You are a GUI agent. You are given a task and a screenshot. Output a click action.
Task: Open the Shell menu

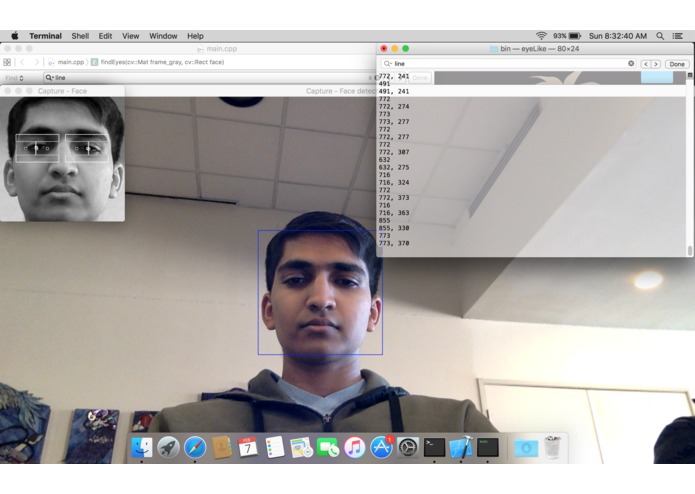pyautogui.click(x=80, y=36)
